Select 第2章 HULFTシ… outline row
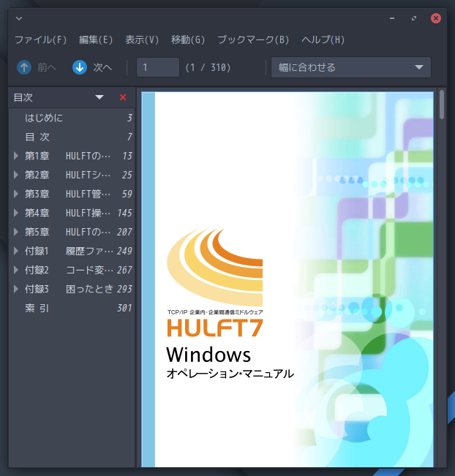This screenshot has width=455, height=476. pyautogui.click(x=72, y=175)
